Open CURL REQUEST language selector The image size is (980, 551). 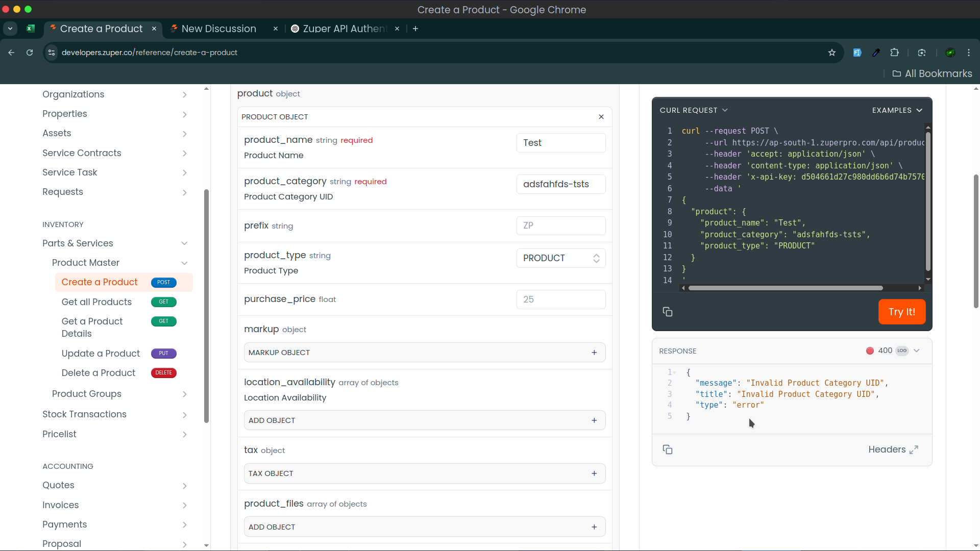(693, 110)
